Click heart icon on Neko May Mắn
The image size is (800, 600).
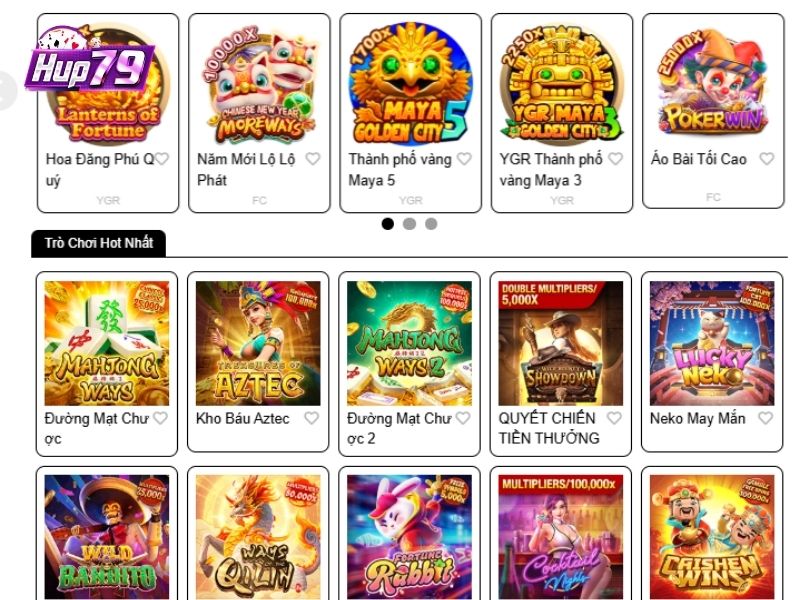click(x=765, y=418)
